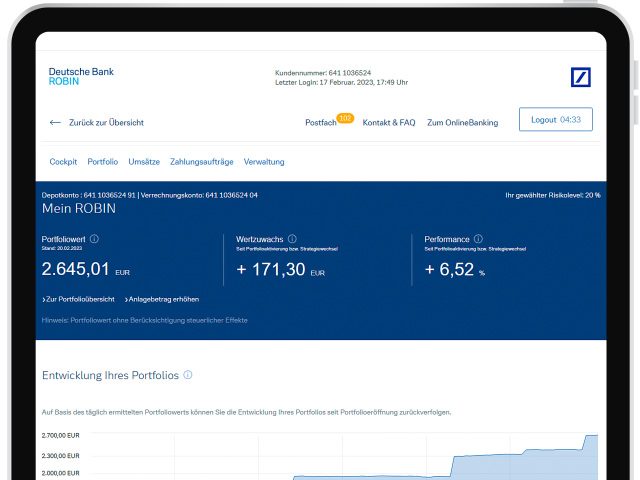Open the Performance info icon
Viewport: 640px width, 480px height.
coord(478,239)
